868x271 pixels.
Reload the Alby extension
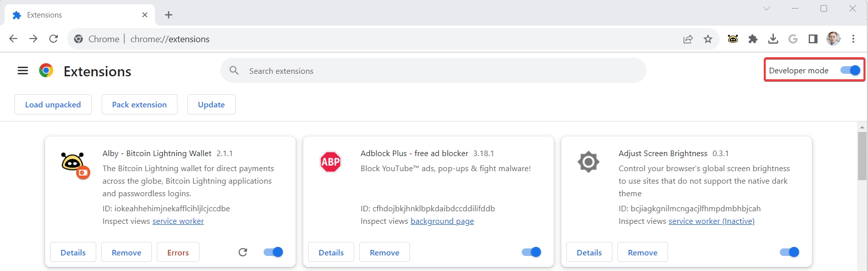(243, 252)
